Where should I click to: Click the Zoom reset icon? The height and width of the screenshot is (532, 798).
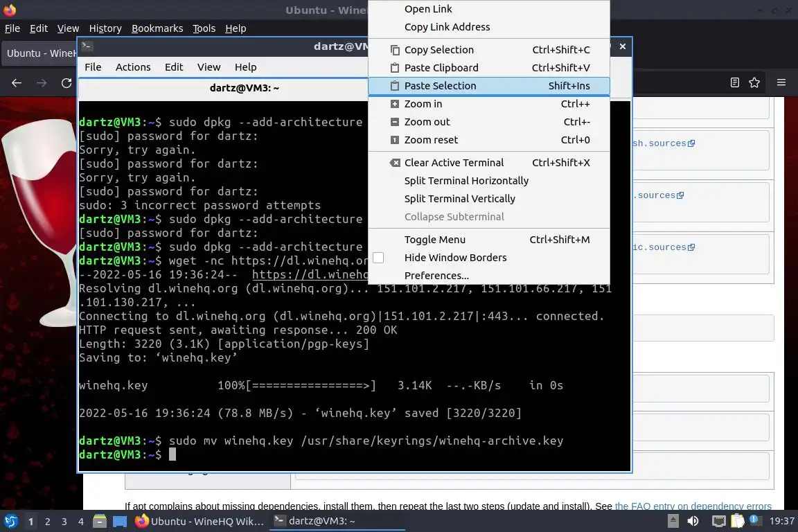pos(394,140)
